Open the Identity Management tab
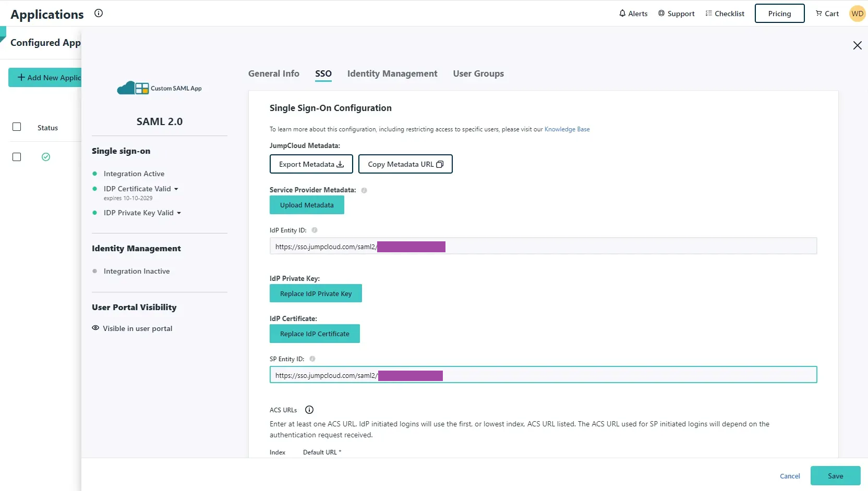This screenshot has height=491, width=868. pyautogui.click(x=392, y=73)
